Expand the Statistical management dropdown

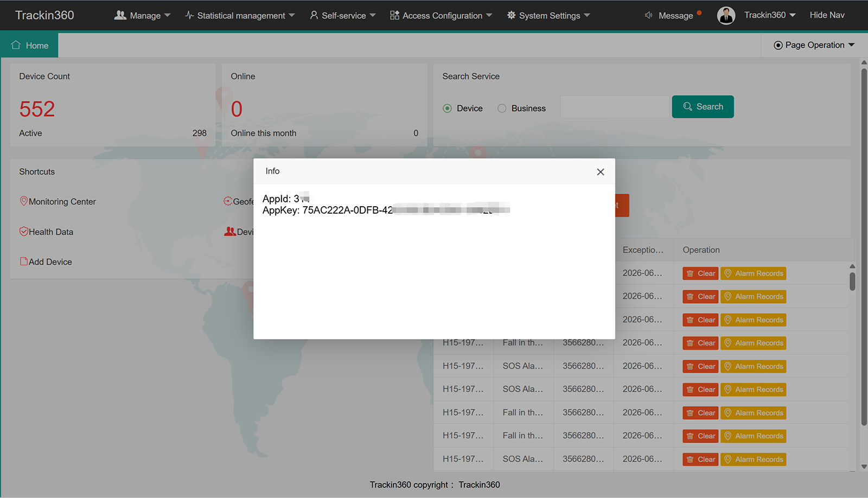pyautogui.click(x=240, y=15)
